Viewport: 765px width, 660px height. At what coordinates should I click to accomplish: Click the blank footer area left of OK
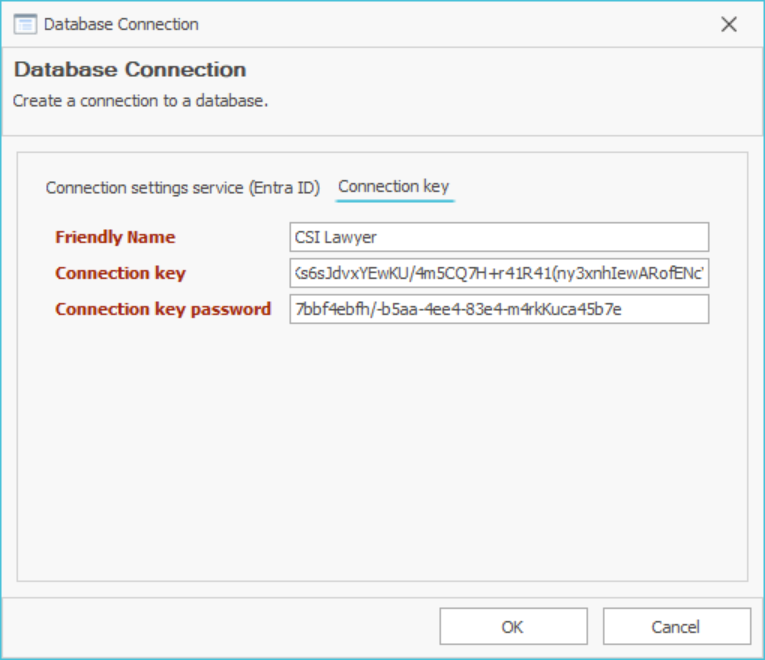(x=220, y=627)
